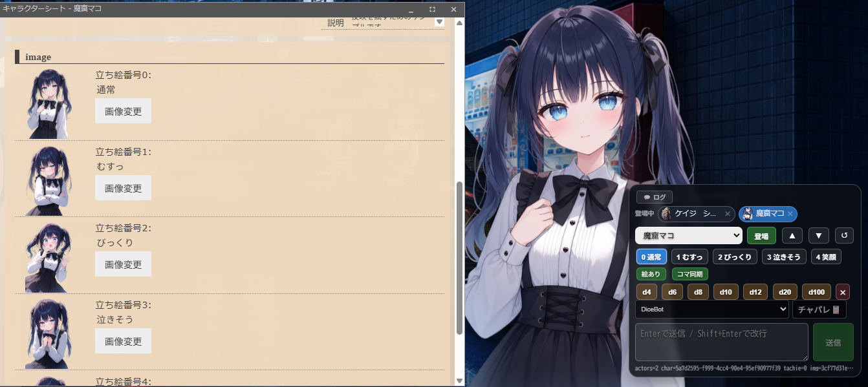Roll the d12 die
868x387 pixels.
[x=755, y=292]
